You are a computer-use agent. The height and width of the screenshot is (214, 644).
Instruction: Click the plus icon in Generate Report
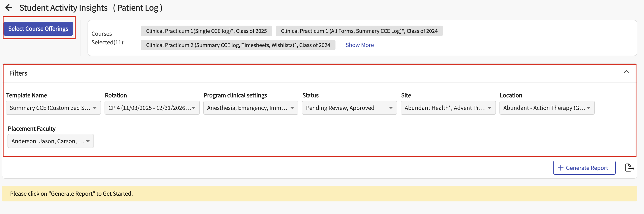(x=560, y=167)
